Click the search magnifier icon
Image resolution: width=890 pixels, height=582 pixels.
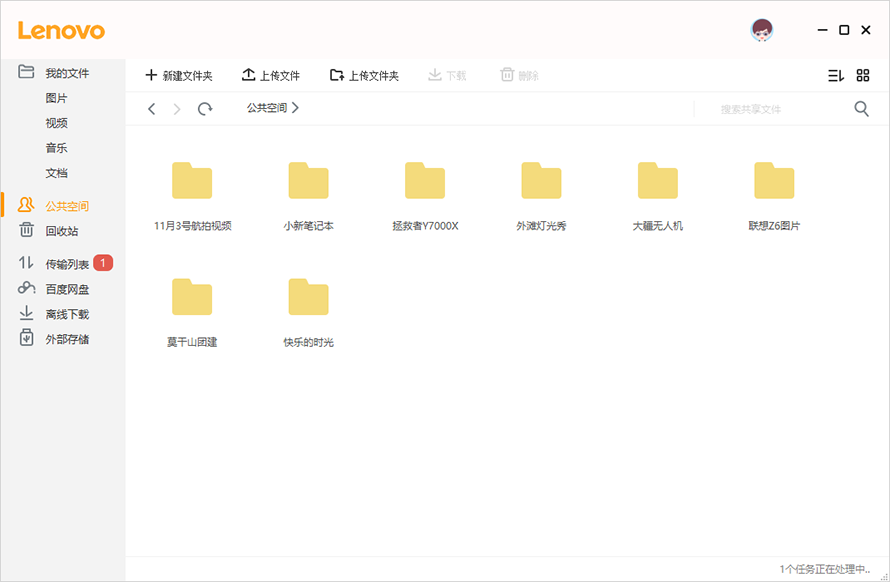[x=862, y=108]
